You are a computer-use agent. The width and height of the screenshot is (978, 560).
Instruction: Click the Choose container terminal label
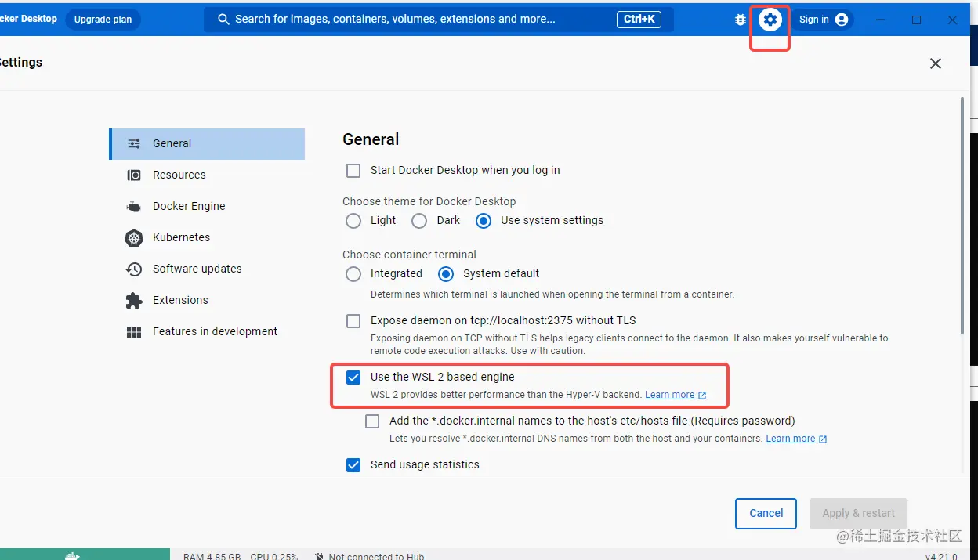pyautogui.click(x=409, y=255)
